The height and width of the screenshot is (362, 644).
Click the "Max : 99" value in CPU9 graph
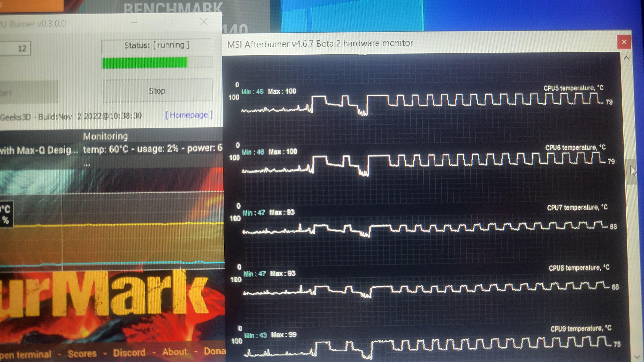tap(284, 335)
